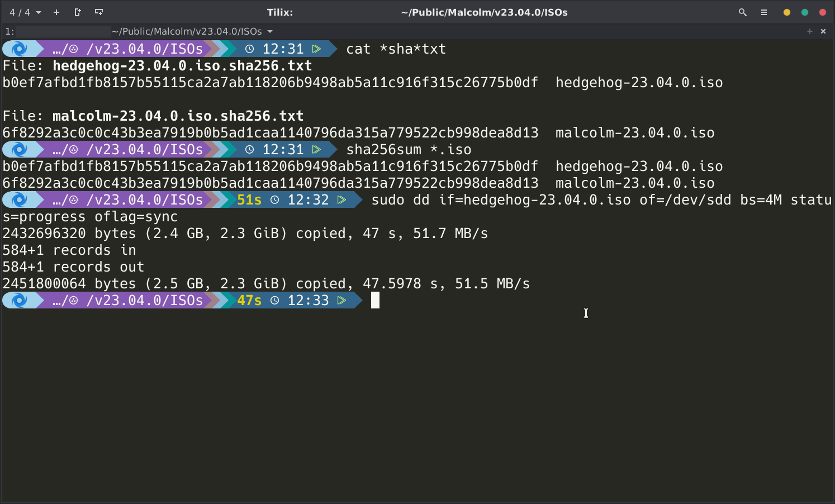Maximize the window with the green button
This screenshot has width=835, height=504.
[805, 12]
